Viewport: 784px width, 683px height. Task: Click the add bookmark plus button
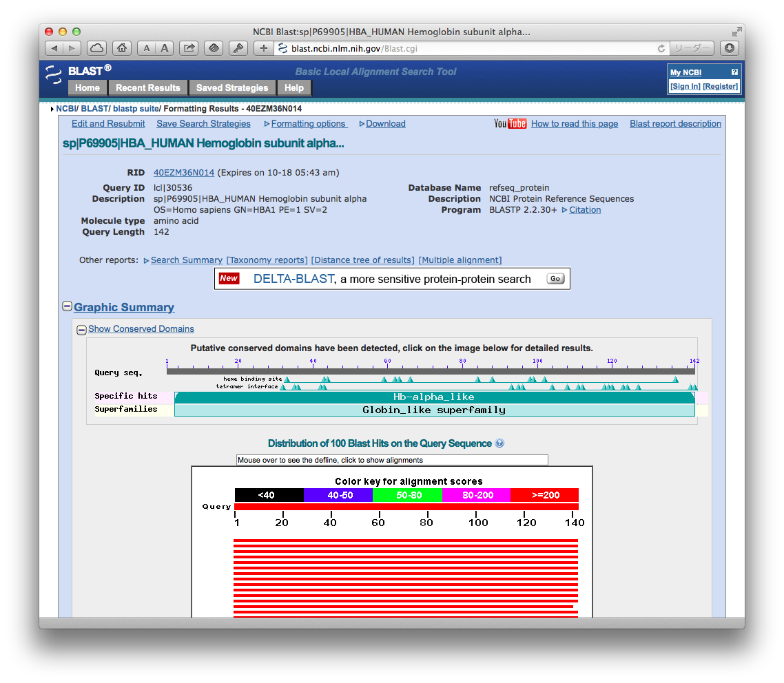pyautogui.click(x=263, y=48)
